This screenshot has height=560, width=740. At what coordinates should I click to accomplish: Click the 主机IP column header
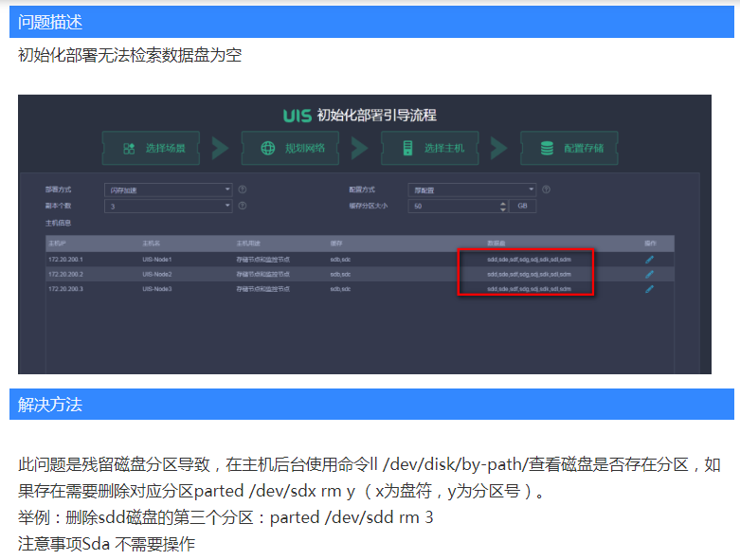(57, 244)
